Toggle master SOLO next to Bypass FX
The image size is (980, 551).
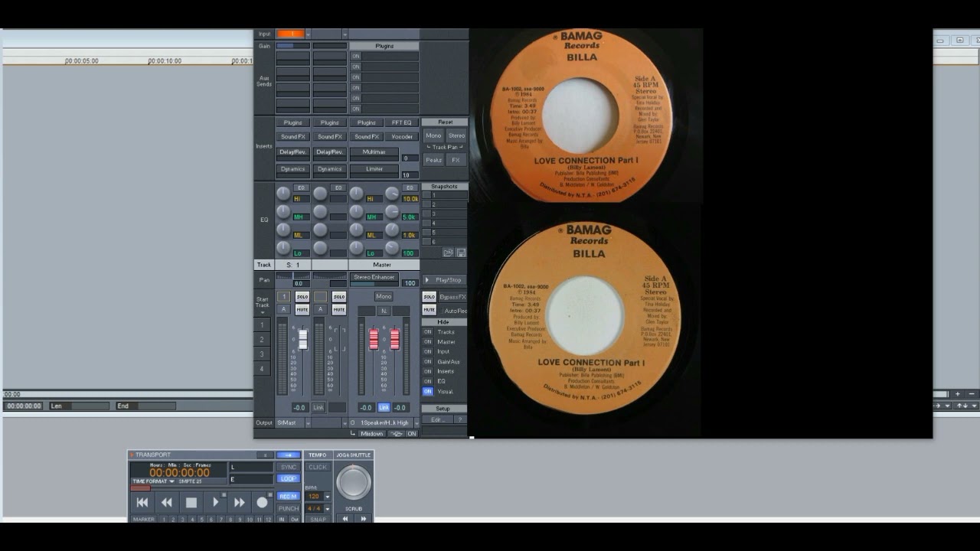[x=430, y=297]
